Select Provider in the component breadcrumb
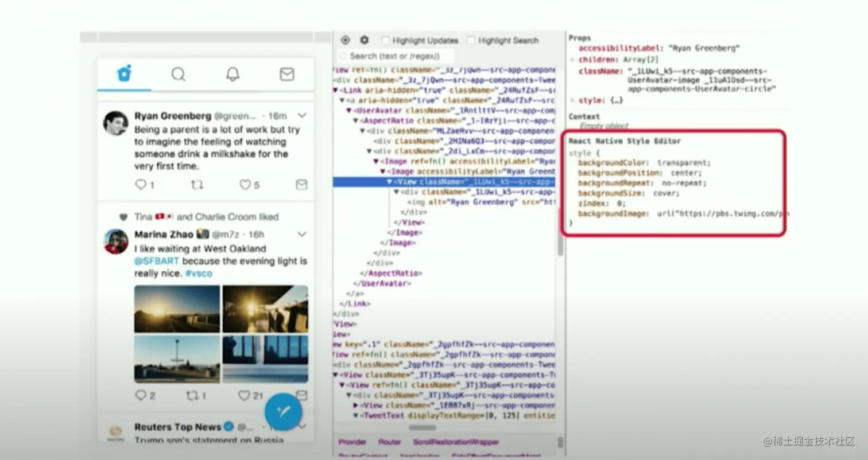The width and height of the screenshot is (868, 460). point(352,442)
